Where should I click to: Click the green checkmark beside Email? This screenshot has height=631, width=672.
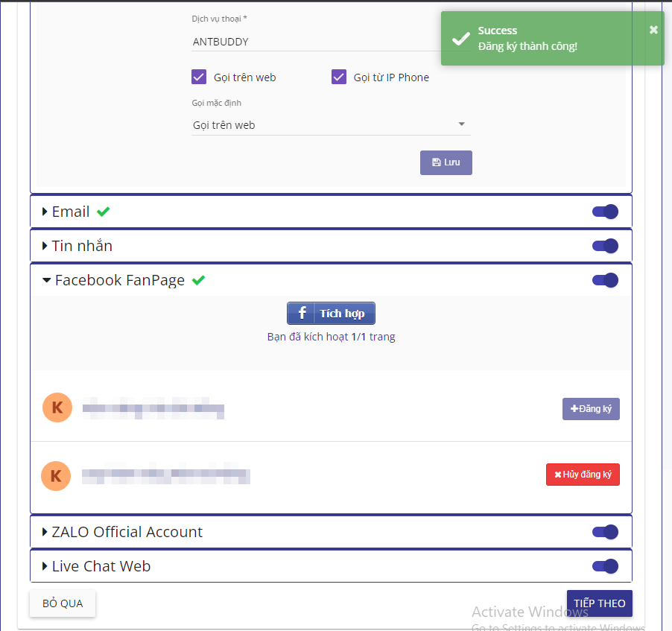pos(104,212)
